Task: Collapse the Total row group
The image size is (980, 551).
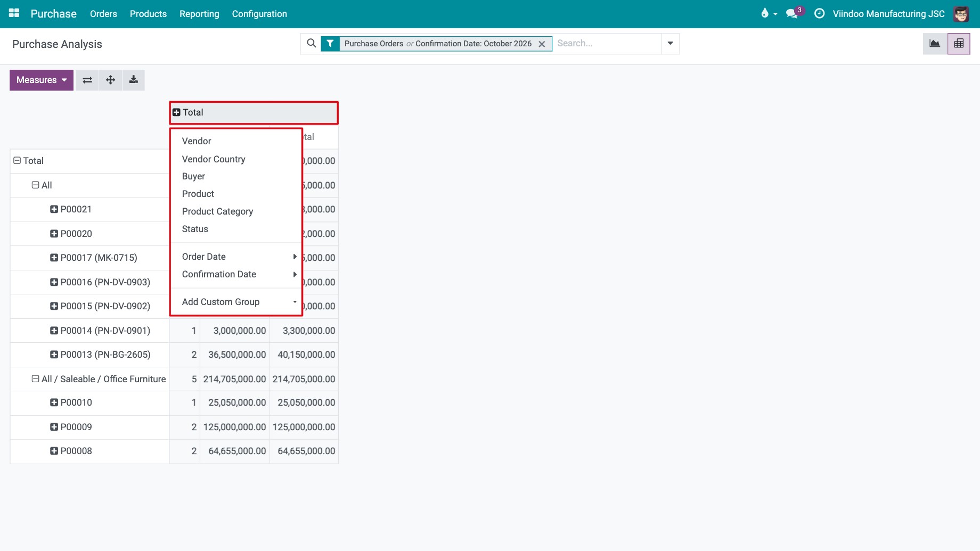Action: coord(17,160)
